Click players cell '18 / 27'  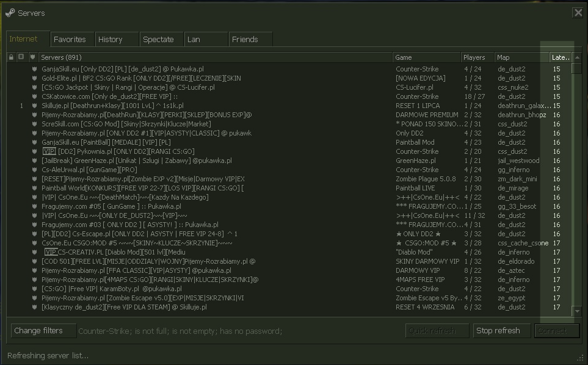(474, 96)
